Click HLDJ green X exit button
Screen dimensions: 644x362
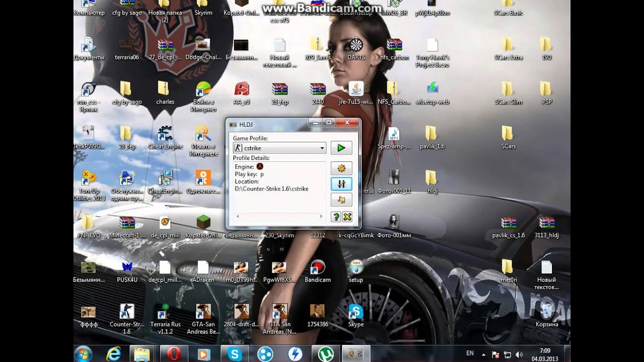347,217
